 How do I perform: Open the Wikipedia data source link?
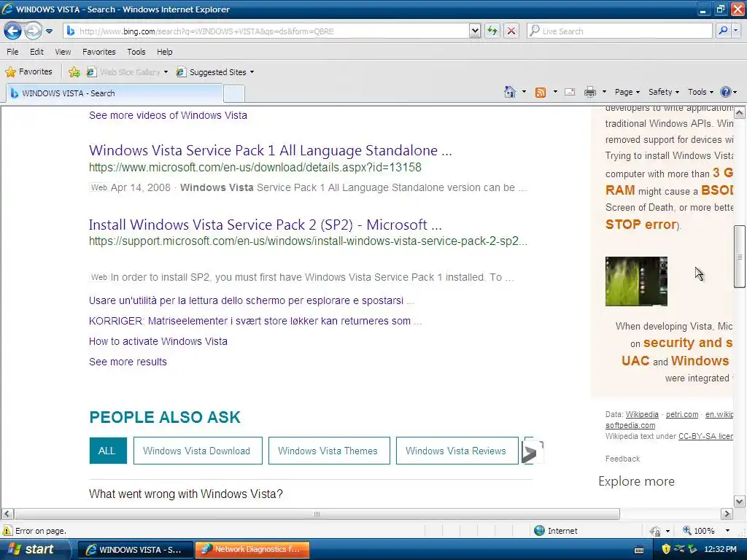[642, 414]
